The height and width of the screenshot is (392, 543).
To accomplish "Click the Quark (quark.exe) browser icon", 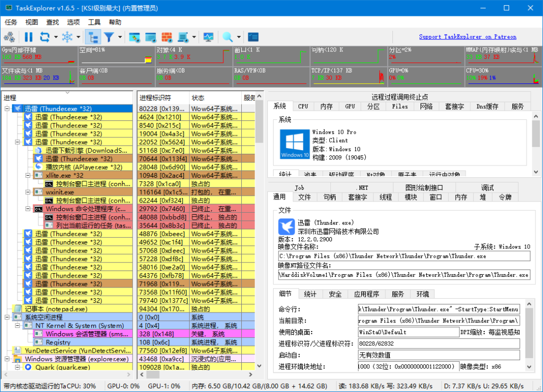I will [x=28, y=367].
